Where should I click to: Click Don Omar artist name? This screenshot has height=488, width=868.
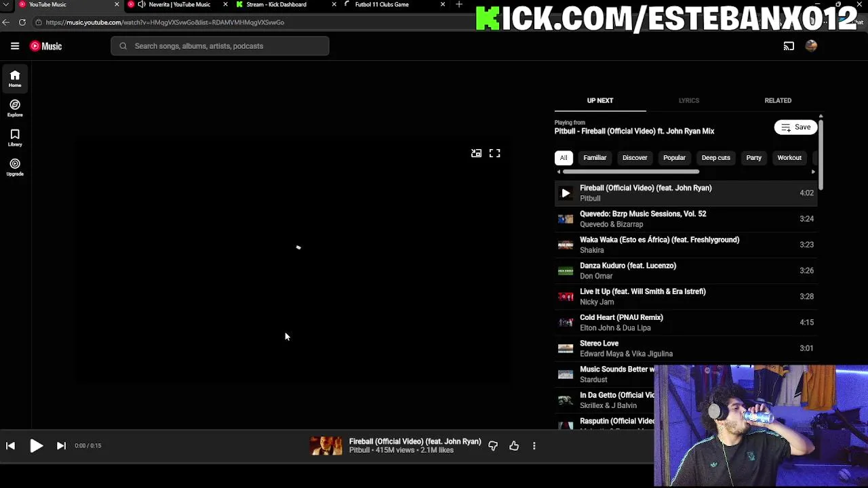[x=596, y=276]
